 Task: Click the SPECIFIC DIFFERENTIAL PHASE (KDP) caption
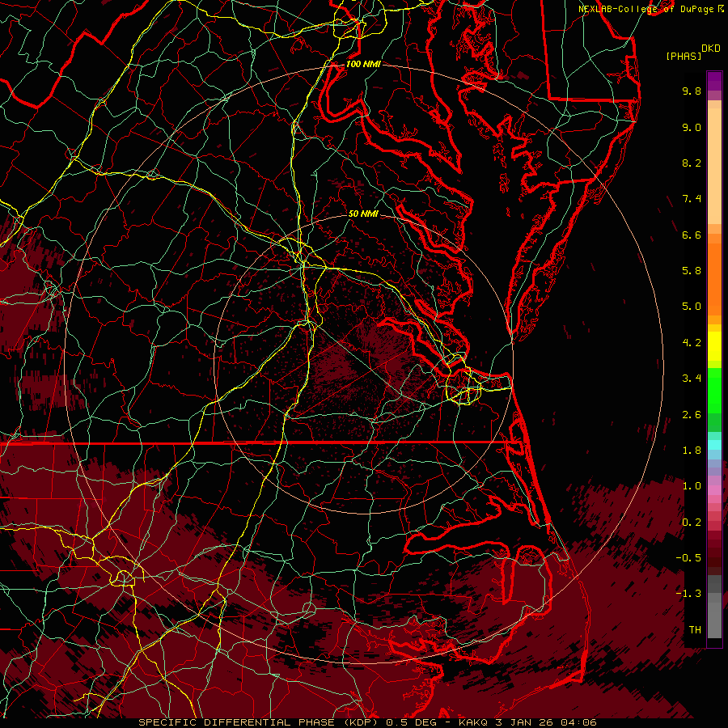coord(259,722)
